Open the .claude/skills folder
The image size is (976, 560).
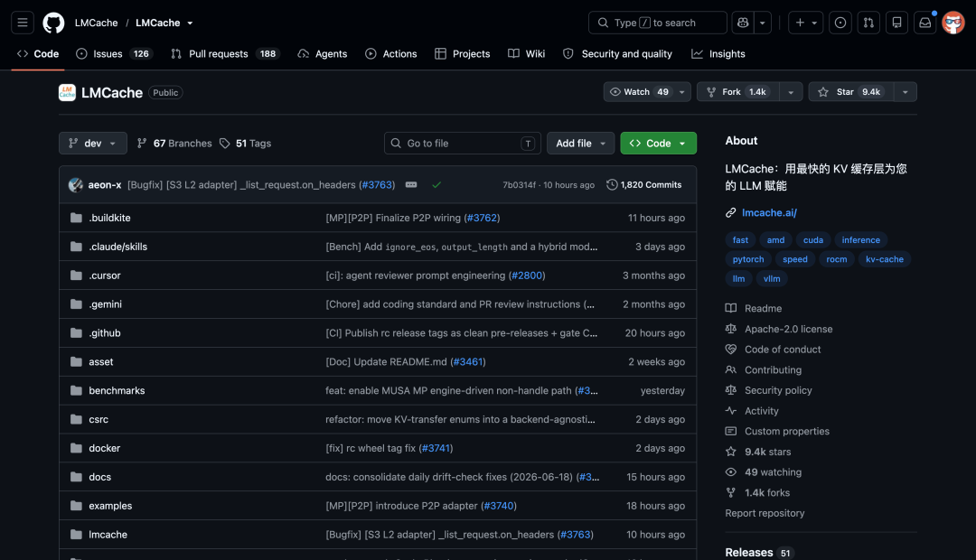click(118, 247)
